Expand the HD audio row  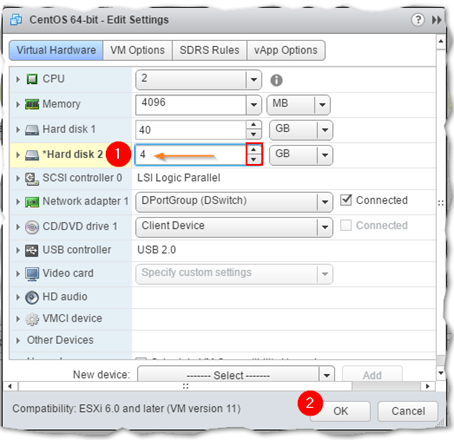(18, 297)
